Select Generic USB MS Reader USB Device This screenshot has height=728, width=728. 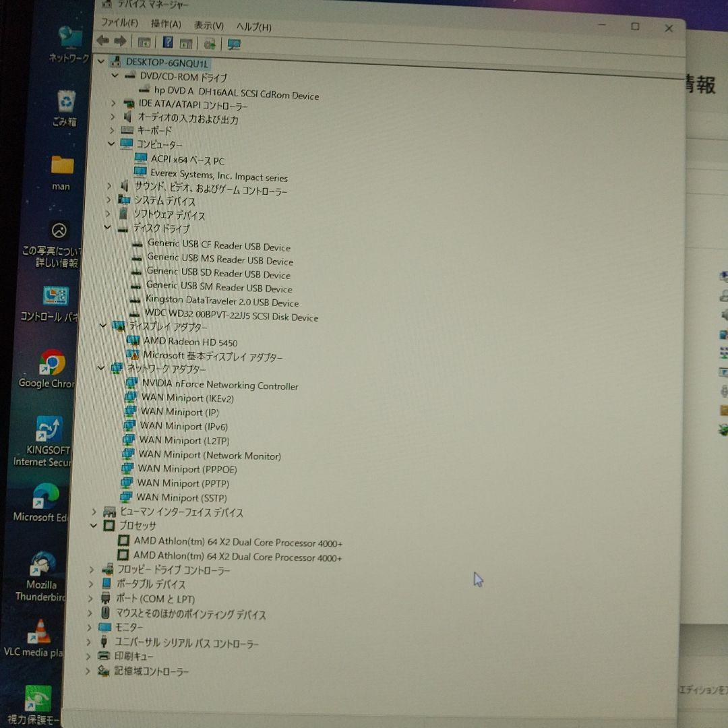tap(220, 259)
